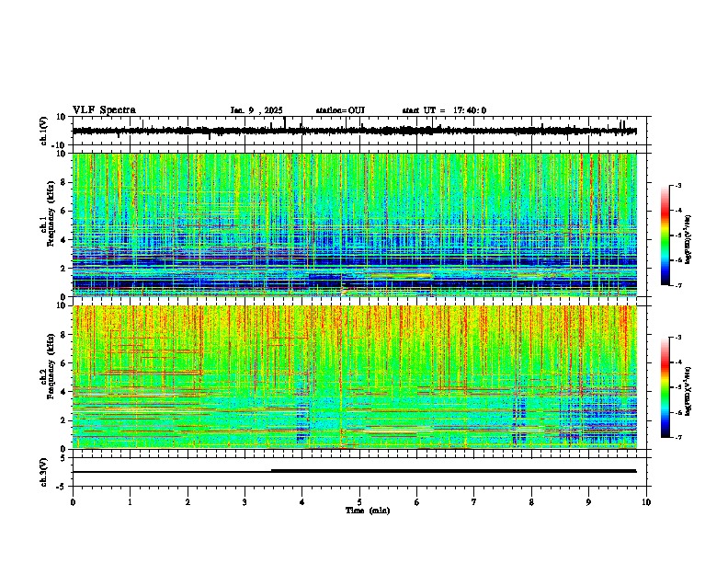Click the ch.1 spectrogram plot area
Viewport: 728px width, 563px height.
[x=355, y=224]
